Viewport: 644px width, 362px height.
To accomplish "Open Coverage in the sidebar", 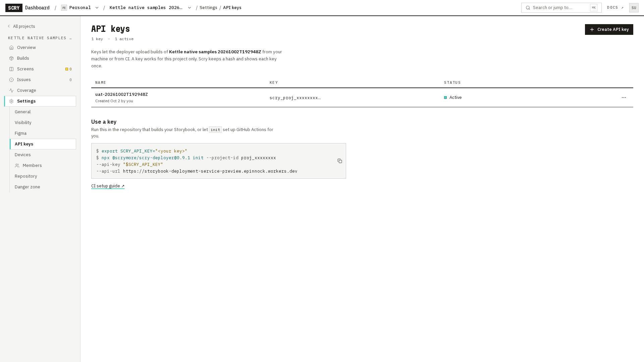I will click(x=40, y=90).
